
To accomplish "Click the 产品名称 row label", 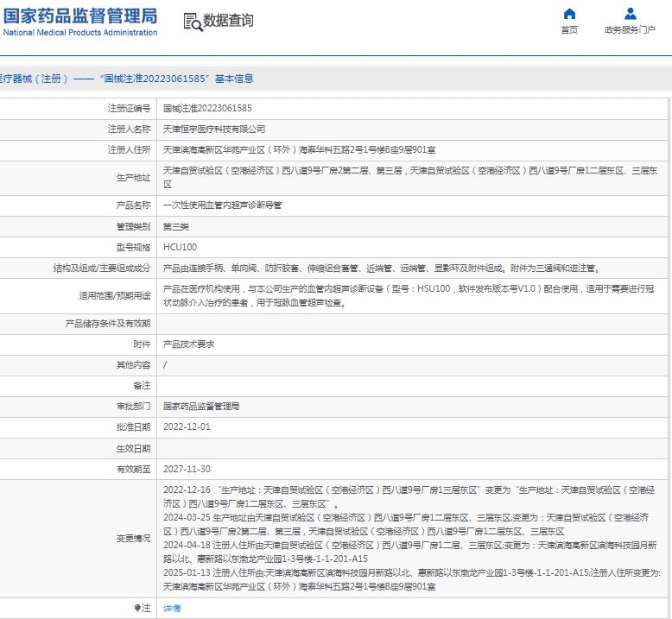I will [133, 205].
